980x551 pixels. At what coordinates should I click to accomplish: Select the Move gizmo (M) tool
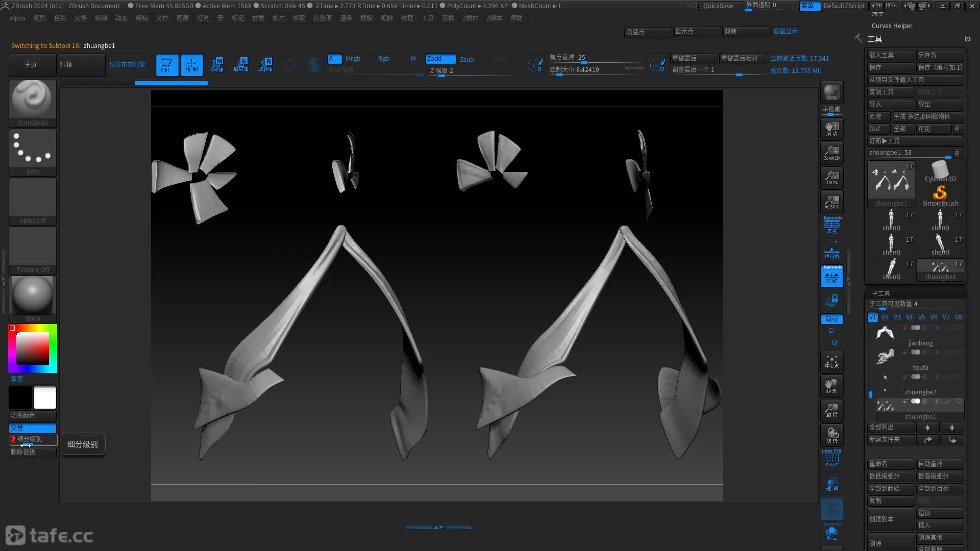[x=216, y=65]
